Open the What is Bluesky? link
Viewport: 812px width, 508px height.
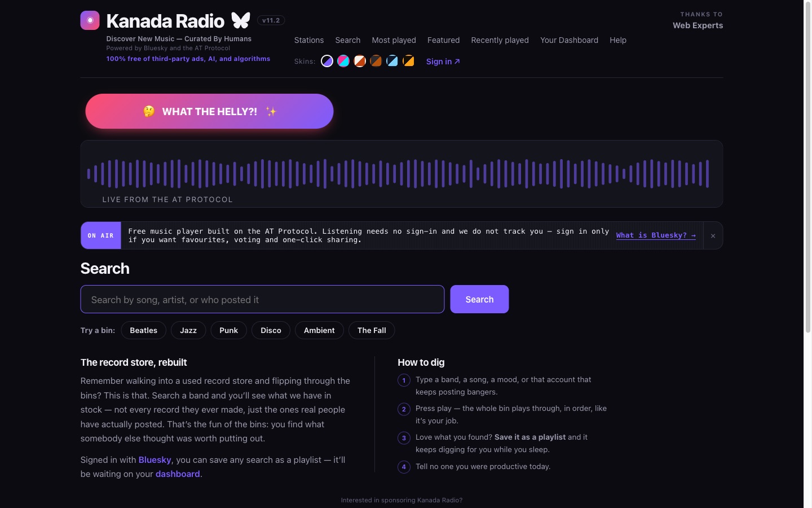point(656,235)
